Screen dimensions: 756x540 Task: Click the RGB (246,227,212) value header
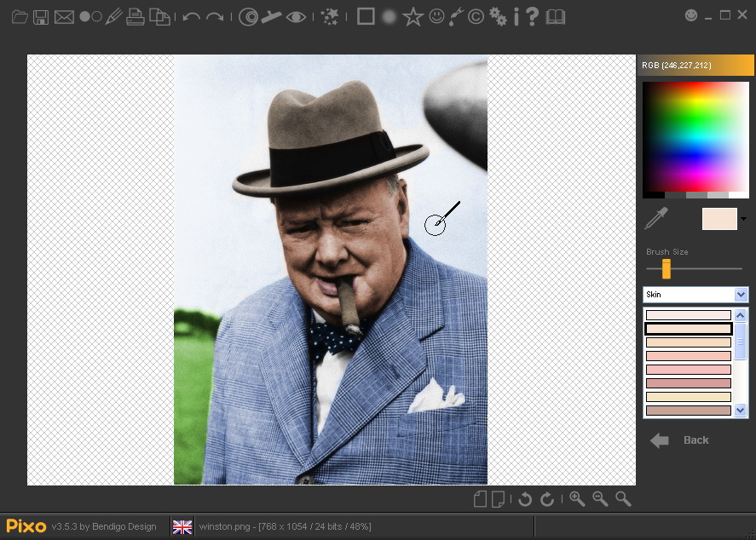[x=695, y=65]
